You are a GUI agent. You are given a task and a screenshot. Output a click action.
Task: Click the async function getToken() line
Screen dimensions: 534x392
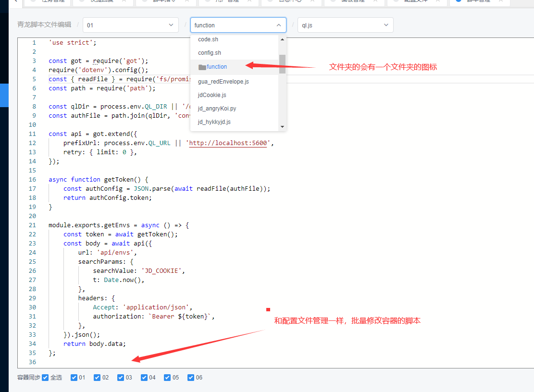pos(99,180)
